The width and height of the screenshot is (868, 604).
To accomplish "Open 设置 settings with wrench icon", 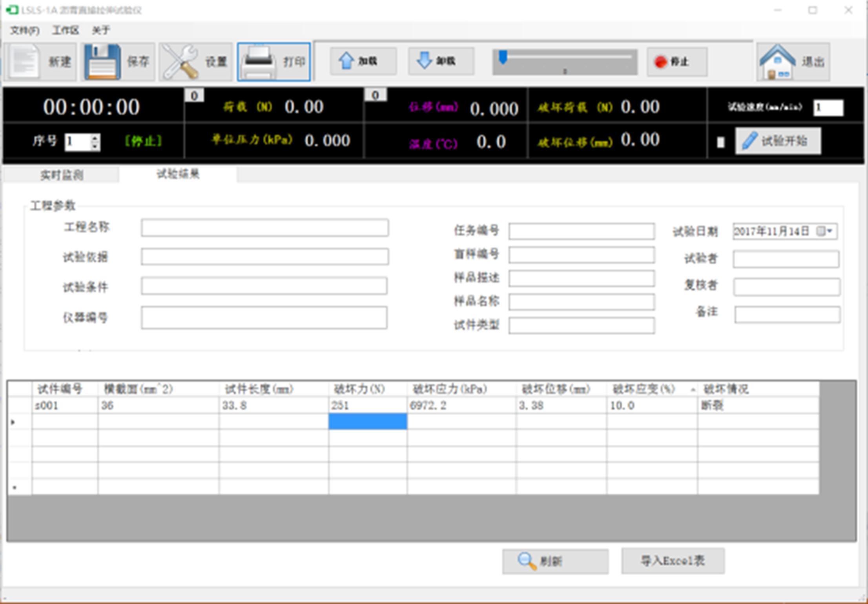I will pos(181,62).
